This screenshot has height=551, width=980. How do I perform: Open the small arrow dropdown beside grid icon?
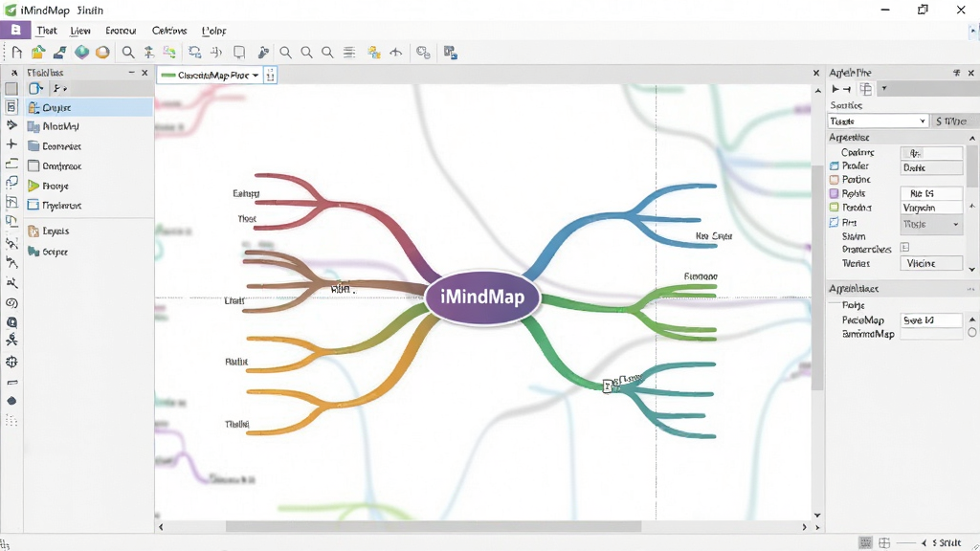coord(883,89)
